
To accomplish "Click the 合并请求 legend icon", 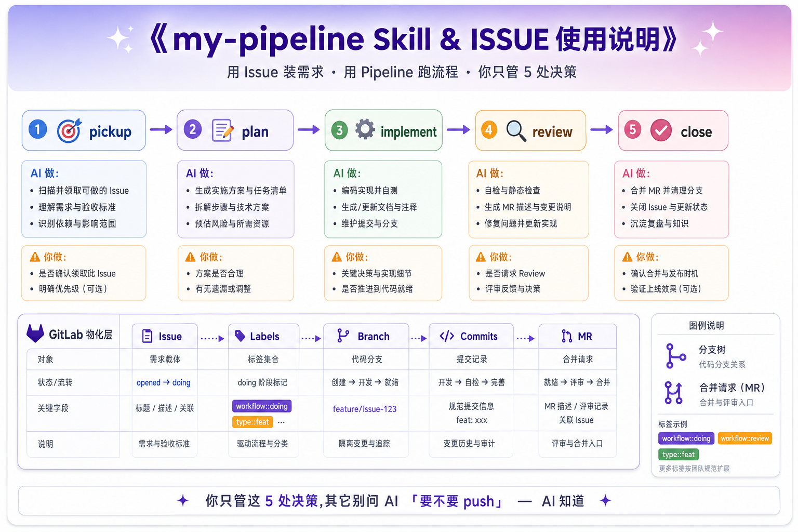I will click(674, 393).
